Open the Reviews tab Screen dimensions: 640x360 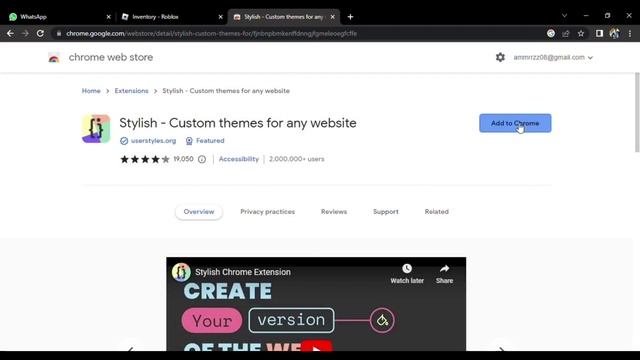pyautogui.click(x=334, y=211)
